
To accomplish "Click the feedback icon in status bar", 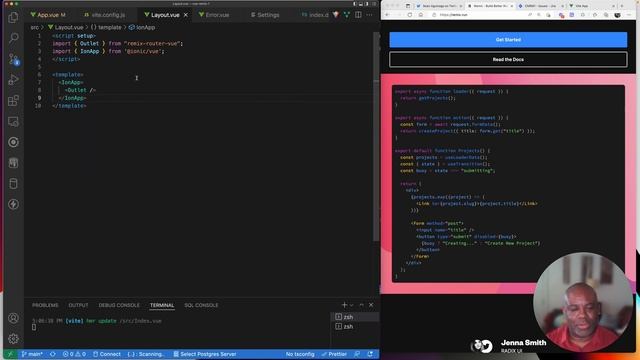I will pyautogui.click(x=357, y=354).
